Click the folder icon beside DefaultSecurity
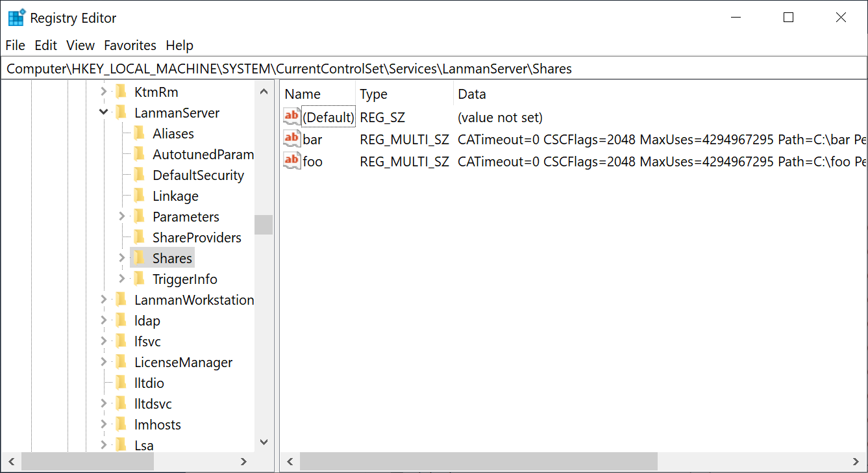The width and height of the screenshot is (868, 473). (139, 175)
